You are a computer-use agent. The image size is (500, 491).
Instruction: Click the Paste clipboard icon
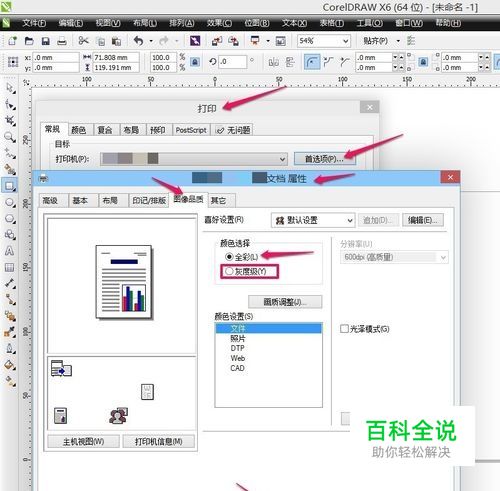pos(116,41)
